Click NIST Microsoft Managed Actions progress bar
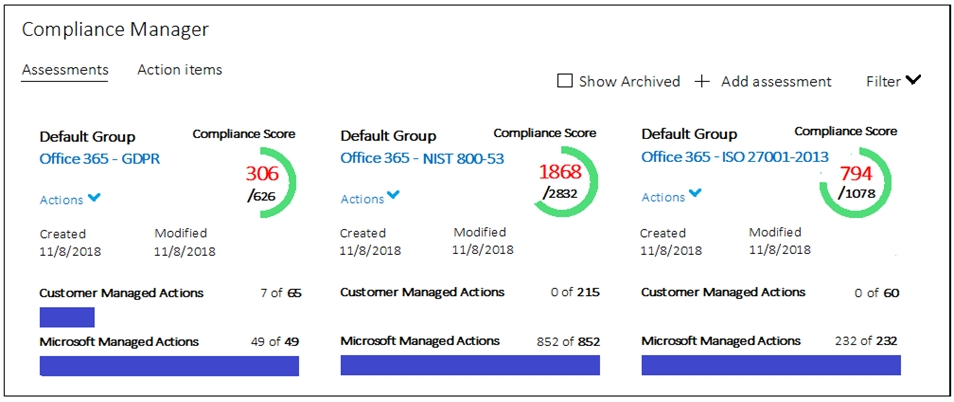The width and height of the screenshot is (954, 402). click(470, 365)
